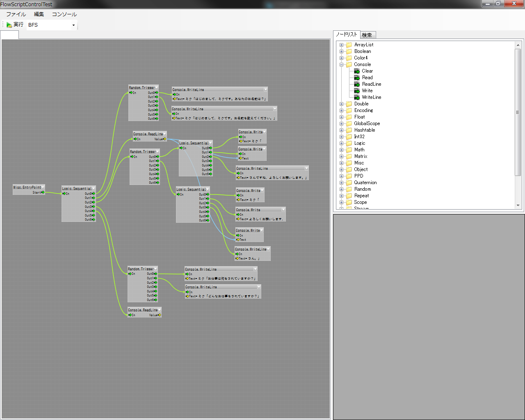525x420 pixels.
Task: Open the ファイル menu
Action: click(x=16, y=14)
